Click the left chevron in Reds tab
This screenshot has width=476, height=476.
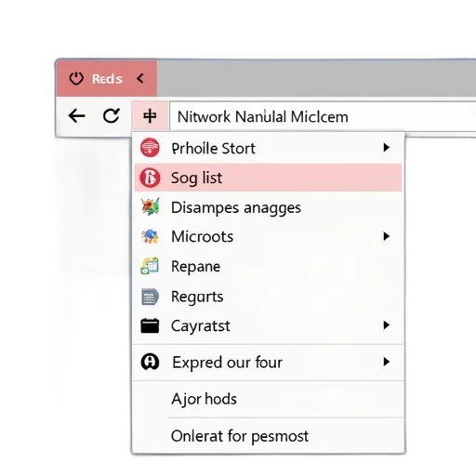pyautogui.click(x=140, y=78)
